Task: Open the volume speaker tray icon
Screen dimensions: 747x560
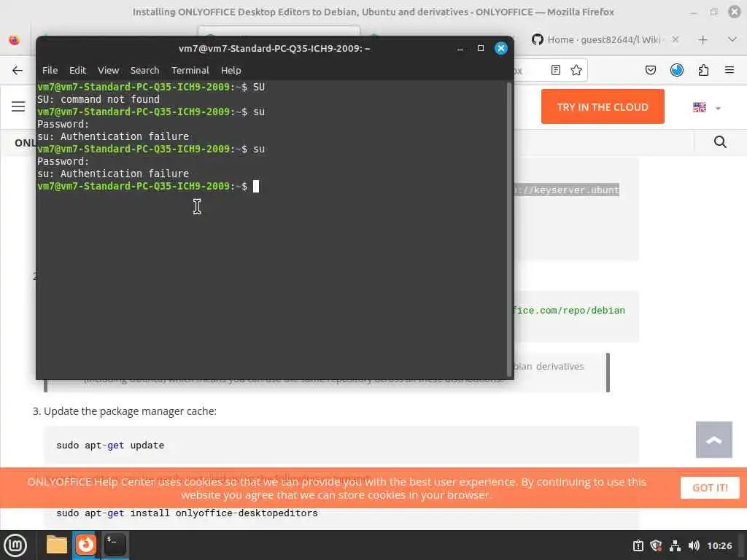Action: pyautogui.click(x=694, y=545)
